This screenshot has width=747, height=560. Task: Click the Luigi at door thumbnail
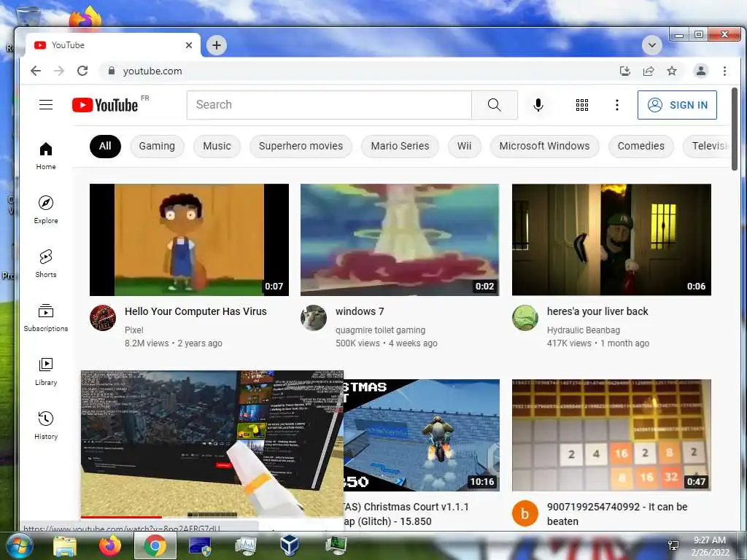tap(611, 239)
